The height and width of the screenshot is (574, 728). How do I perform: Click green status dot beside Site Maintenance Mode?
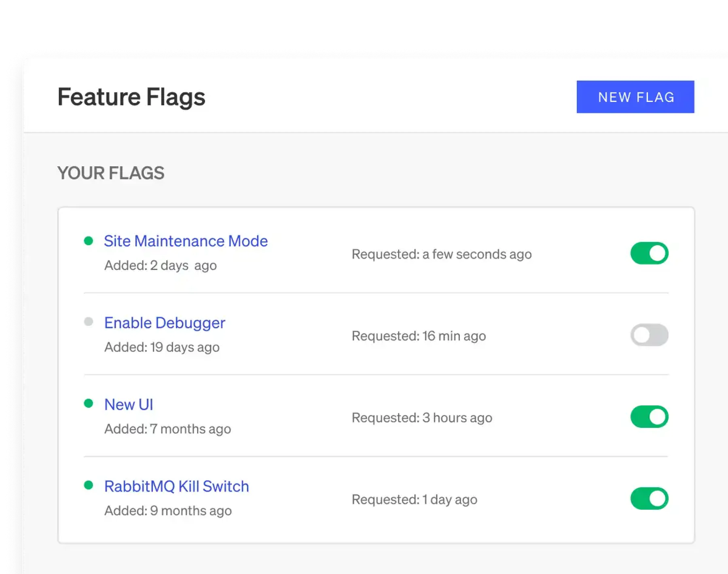pos(88,241)
